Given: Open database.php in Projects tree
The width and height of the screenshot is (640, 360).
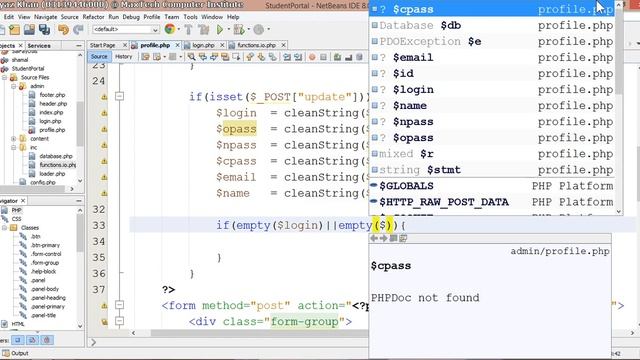Looking at the screenshot, I should click(x=56, y=156).
